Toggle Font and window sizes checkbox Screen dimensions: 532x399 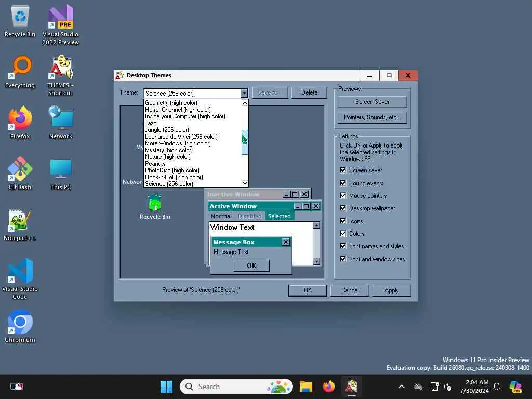point(343,259)
